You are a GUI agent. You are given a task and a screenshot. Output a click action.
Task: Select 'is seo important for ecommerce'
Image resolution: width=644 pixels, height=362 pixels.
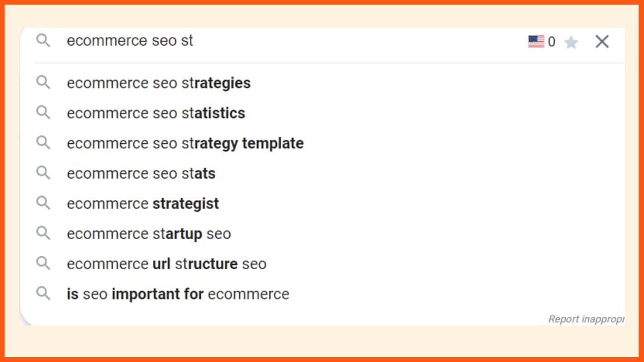tap(177, 294)
